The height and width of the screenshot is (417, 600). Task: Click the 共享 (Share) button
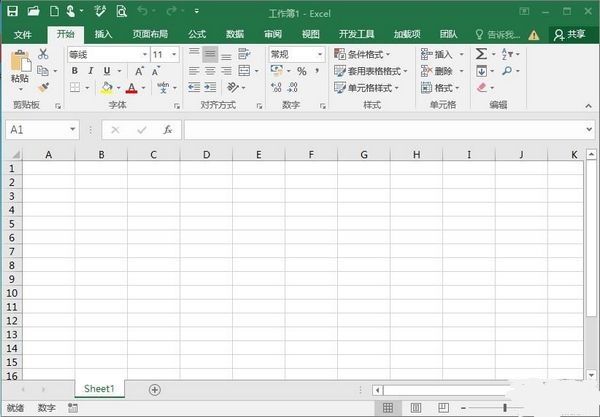tap(570, 34)
